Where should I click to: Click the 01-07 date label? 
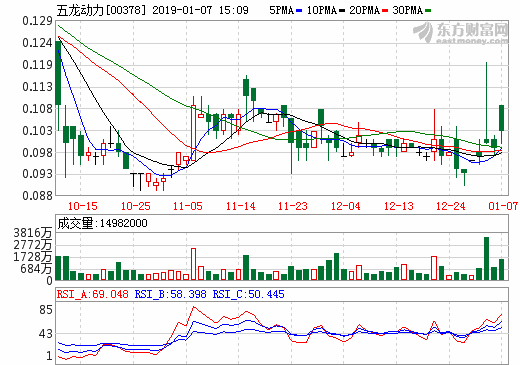[x=503, y=206]
